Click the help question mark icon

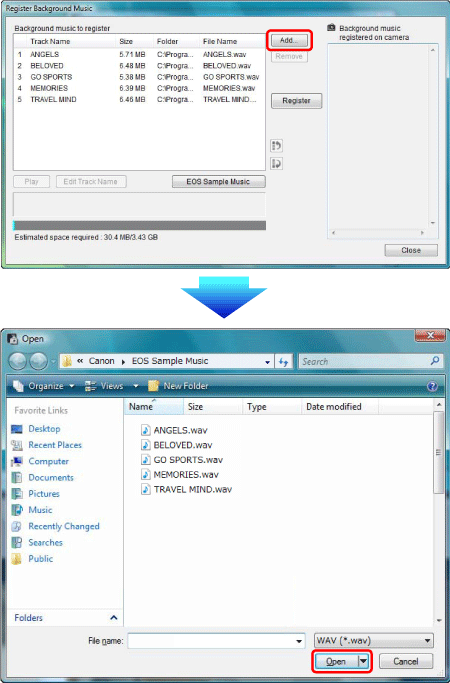(x=432, y=386)
